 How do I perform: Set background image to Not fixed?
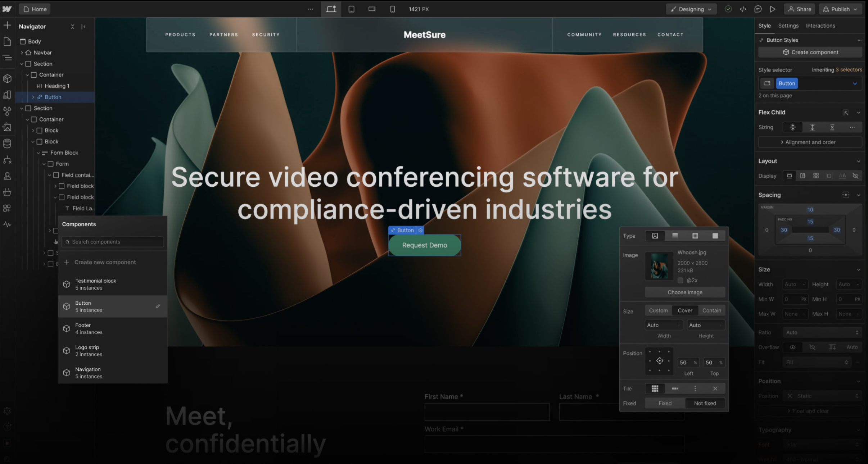[705, 403]
